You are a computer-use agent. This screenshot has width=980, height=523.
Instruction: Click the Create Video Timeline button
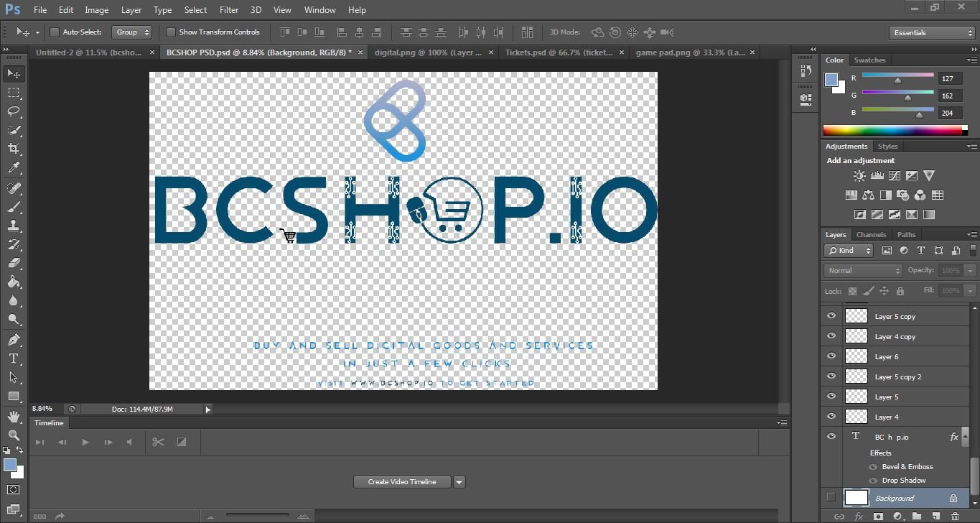402,482
